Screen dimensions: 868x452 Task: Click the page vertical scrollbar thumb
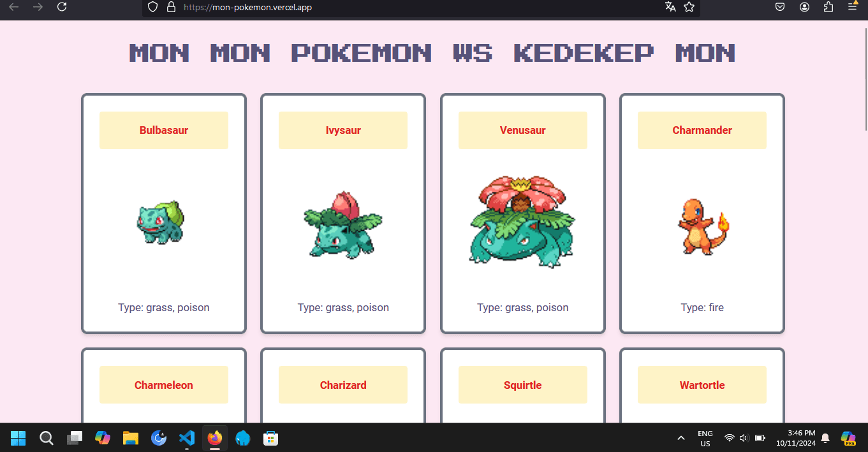pos(865,80)
